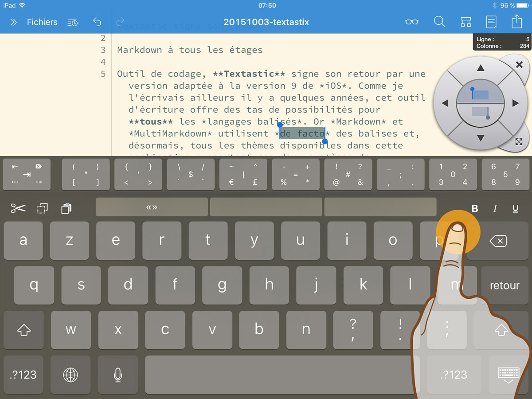The image size is (532, 399).
Task: Close the cursor navigation wheel
Action: tap(519, 65)
